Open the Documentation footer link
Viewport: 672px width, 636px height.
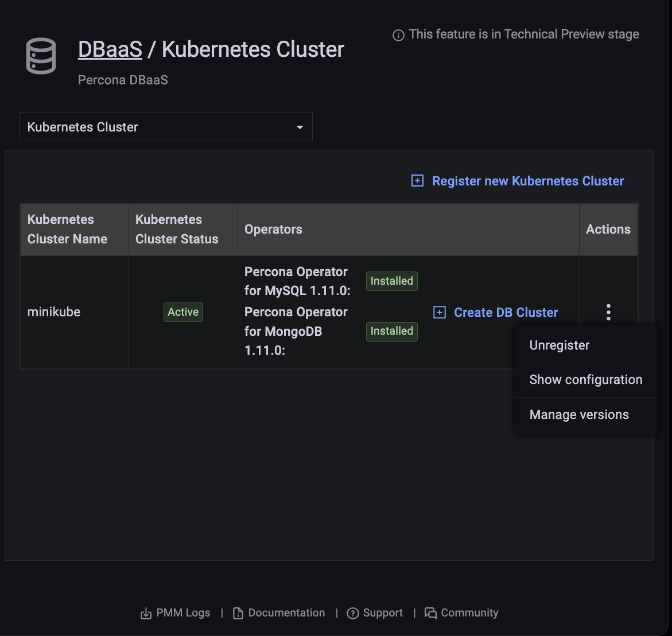(286, 613)
